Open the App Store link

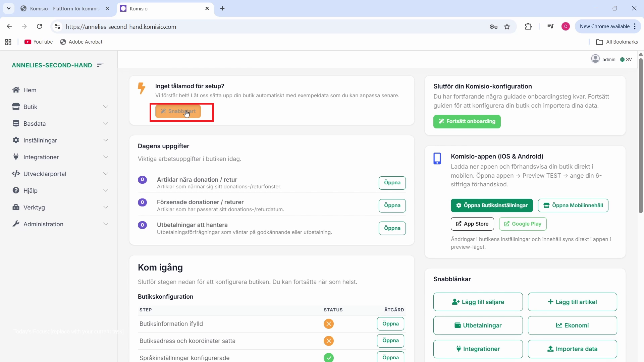pos(472,224)
